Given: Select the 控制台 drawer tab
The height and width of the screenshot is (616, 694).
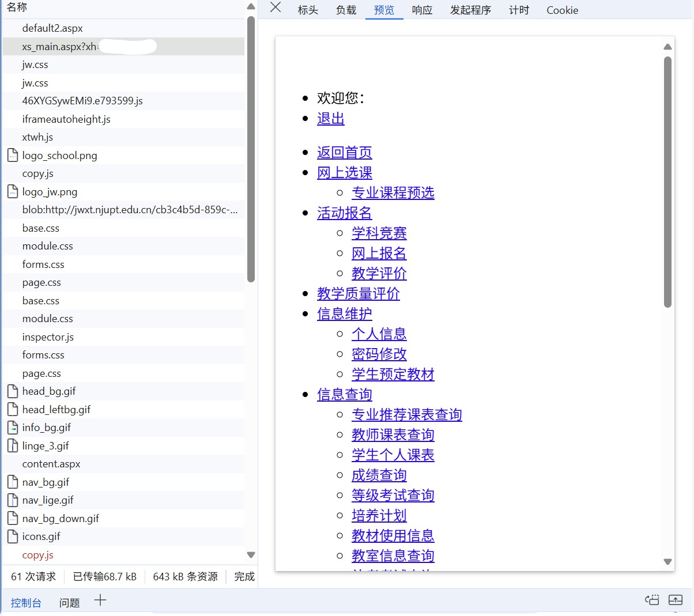Looking at the screenshot, I should click(26, 603).
